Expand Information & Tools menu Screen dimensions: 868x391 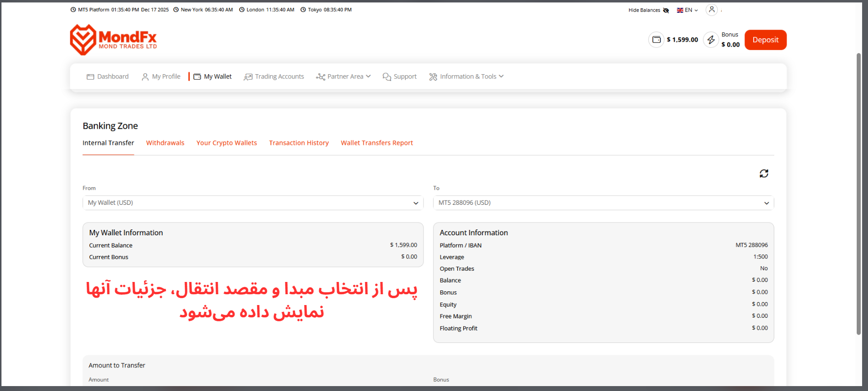tap(466, 77)
